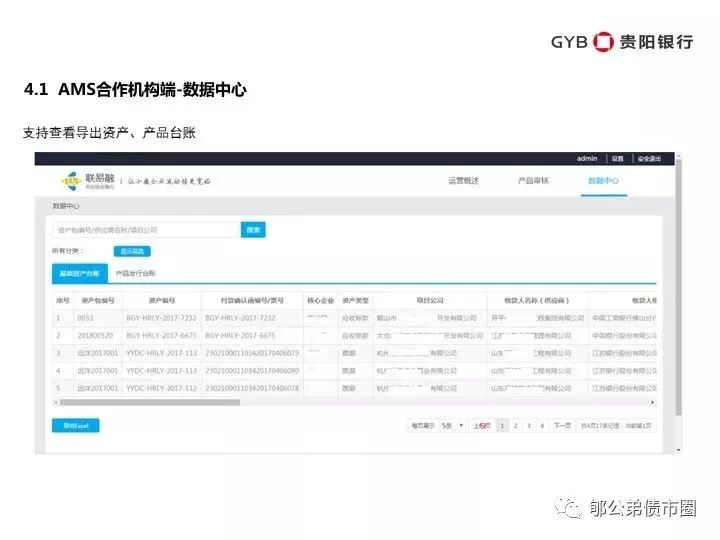
Task: Open the 运营概述 menu tab
Action: 463,180
